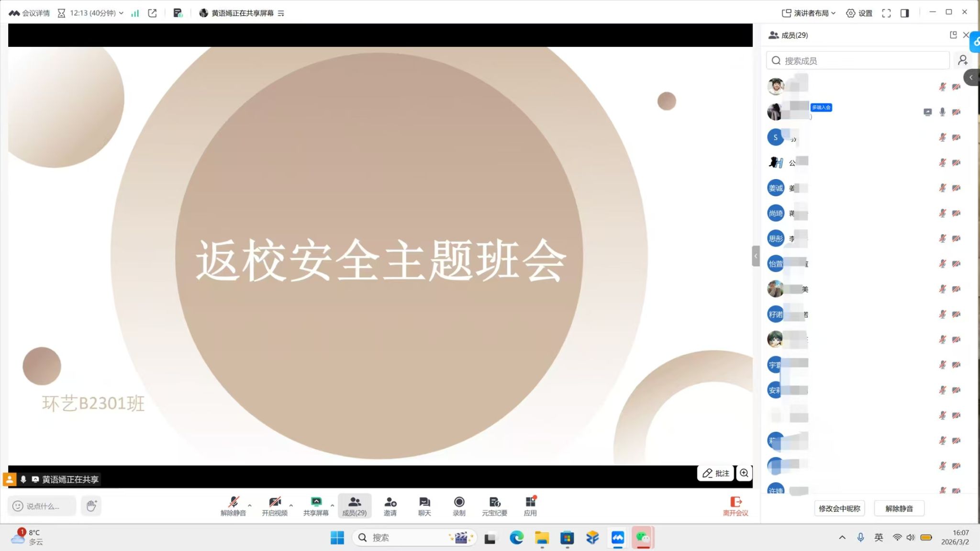Toggle the 成员(29) members panel button
This screenshot has width=980, height=551.
click(354, 506)
